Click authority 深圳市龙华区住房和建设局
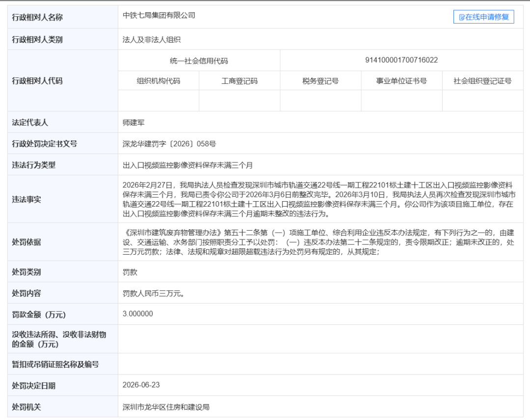 pyautogui.click(x=166, y=407)
